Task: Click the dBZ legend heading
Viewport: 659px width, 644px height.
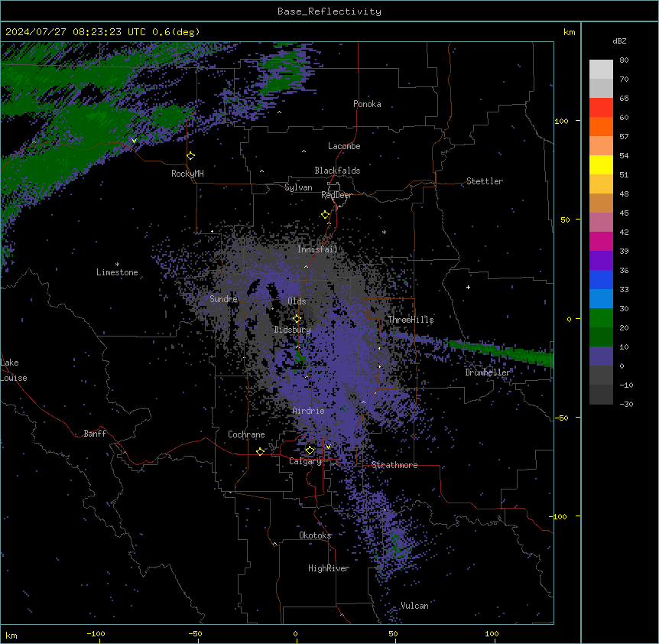Action: pyautogui.click(x=619, y=41)
